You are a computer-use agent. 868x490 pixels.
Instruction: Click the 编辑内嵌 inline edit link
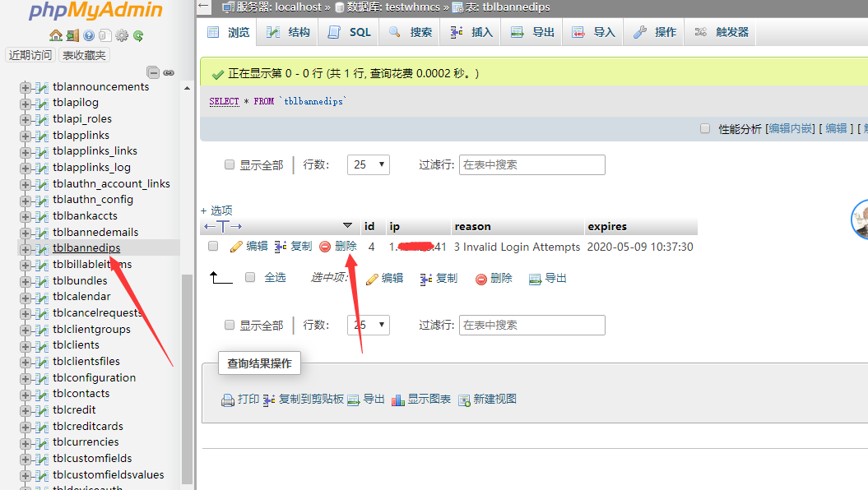click(x=790, y=129)
